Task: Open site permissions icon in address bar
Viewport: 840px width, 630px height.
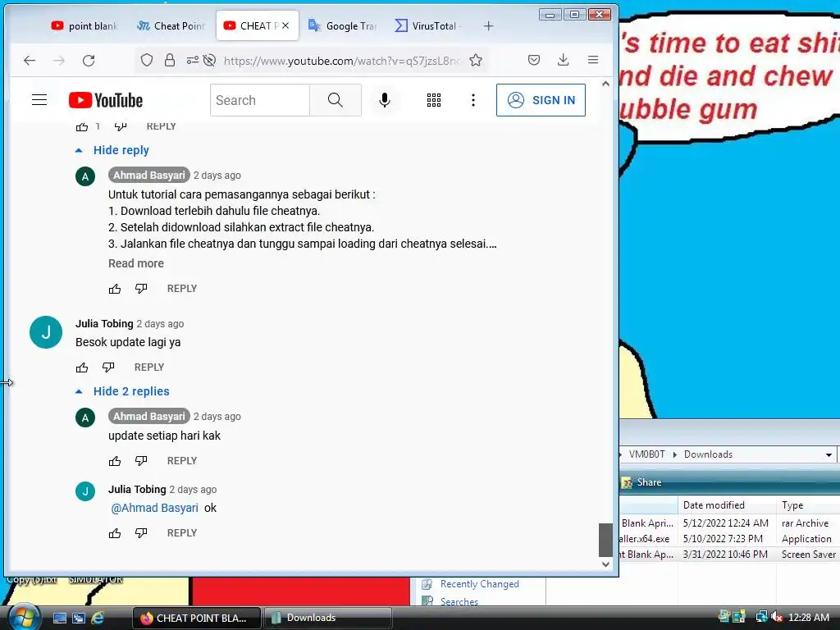Action: tap(193, 60)
